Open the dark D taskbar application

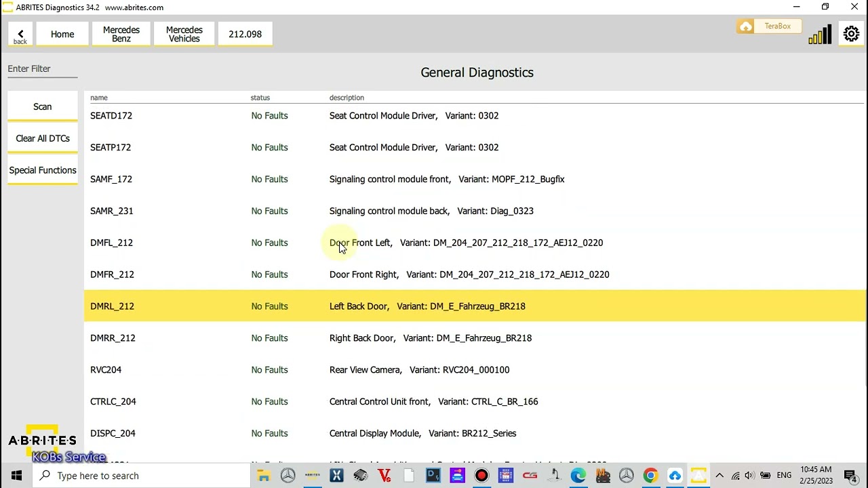[x=433, y=476]
